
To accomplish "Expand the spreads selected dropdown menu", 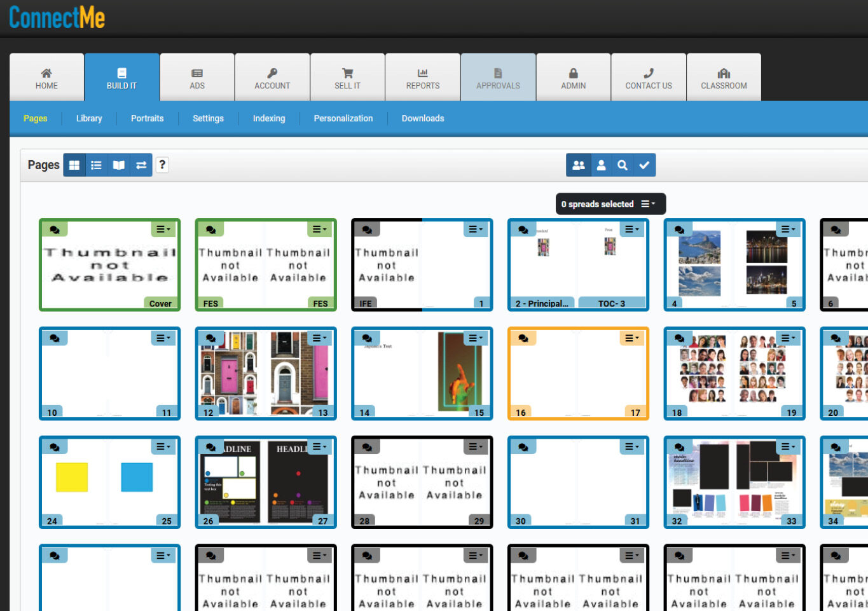I will click(648, 204).
